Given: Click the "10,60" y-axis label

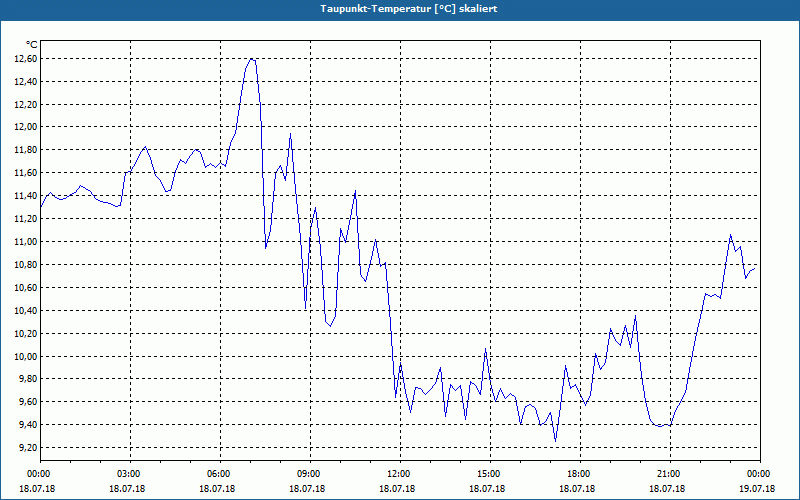Looking at the screenshot, I should (x=27, y=288).
